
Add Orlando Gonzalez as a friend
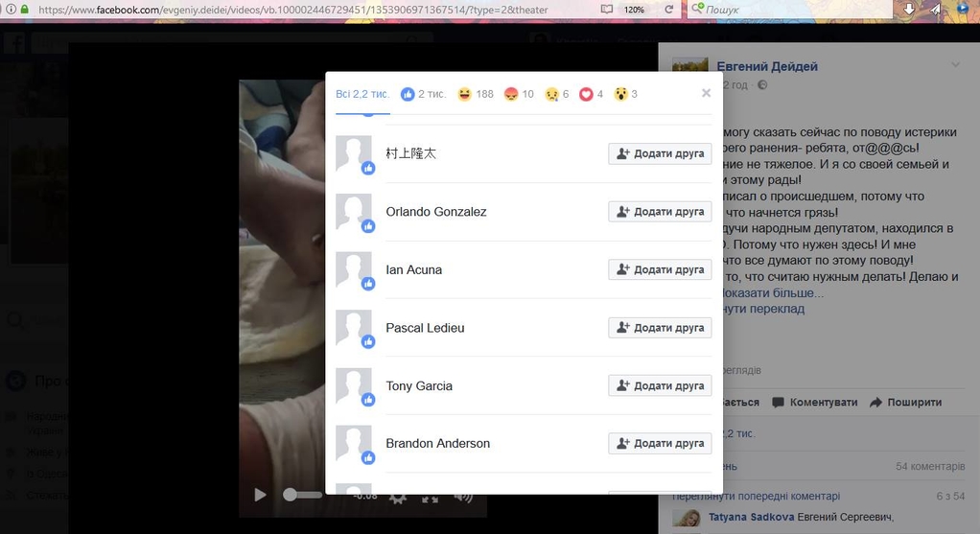(x=660, y=212)
